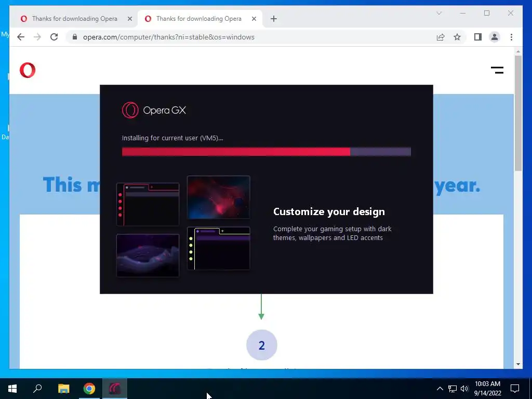Click the forward navigation arrow
The image size is (532, 399).
pos(37,37)
